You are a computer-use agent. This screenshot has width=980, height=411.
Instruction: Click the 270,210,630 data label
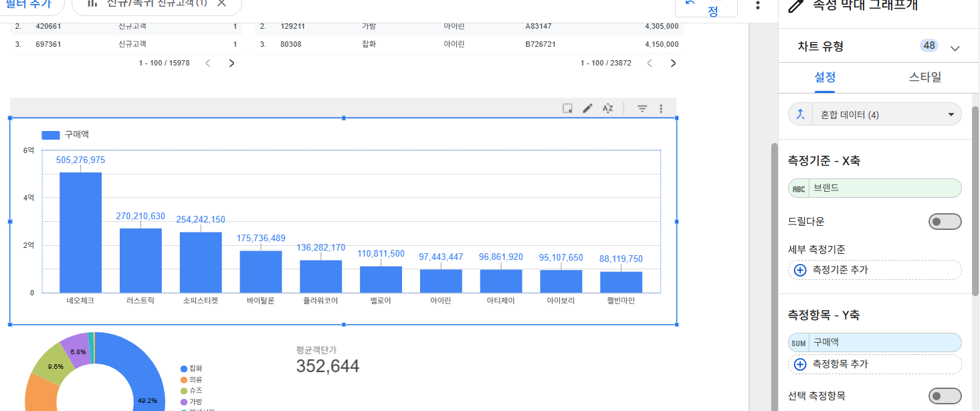point(140,216)
